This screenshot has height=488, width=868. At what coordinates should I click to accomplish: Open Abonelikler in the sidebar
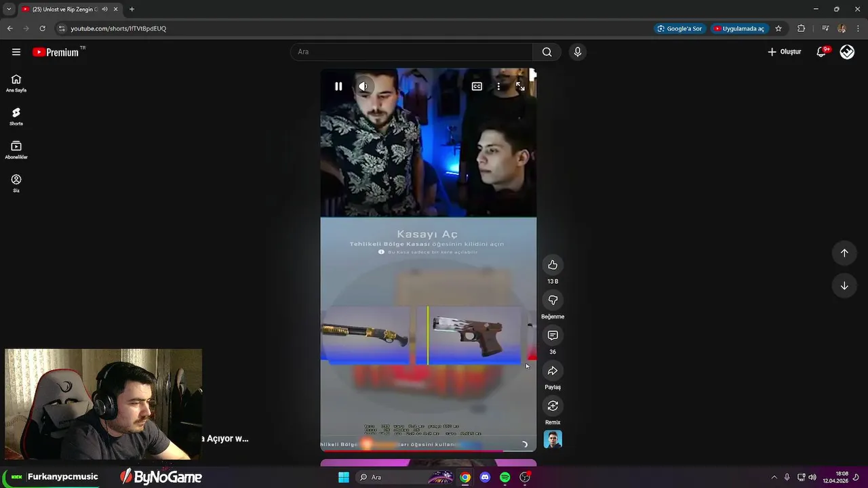click(16, 150)
